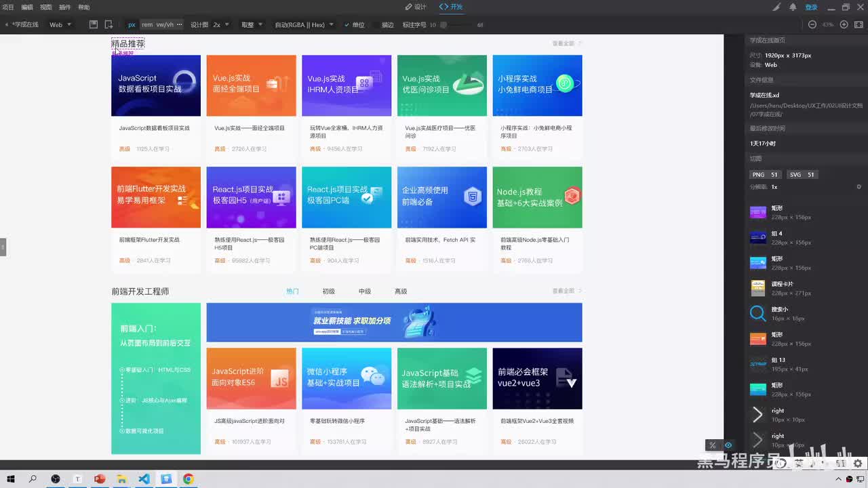Click the 登录 login link
This screenshot has height=488, width=868.
812,7
